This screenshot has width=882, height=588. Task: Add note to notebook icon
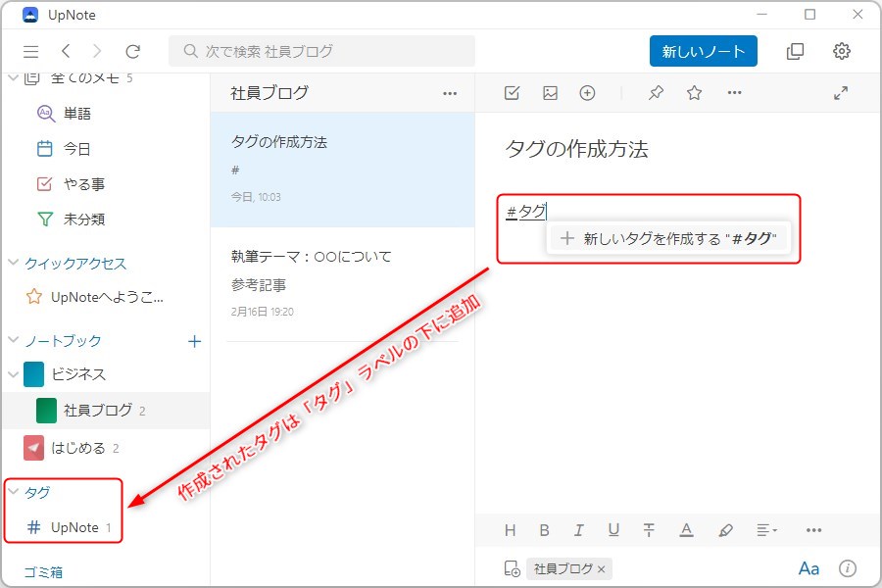point(512,568)
